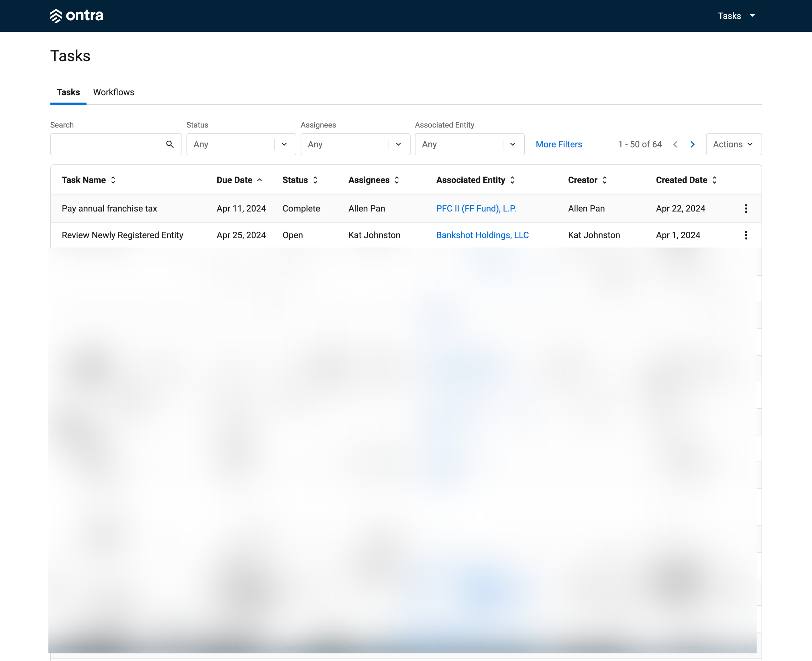Toggle Due Date sort arrow
812x661 pixels.
click(x=260, y=180)
